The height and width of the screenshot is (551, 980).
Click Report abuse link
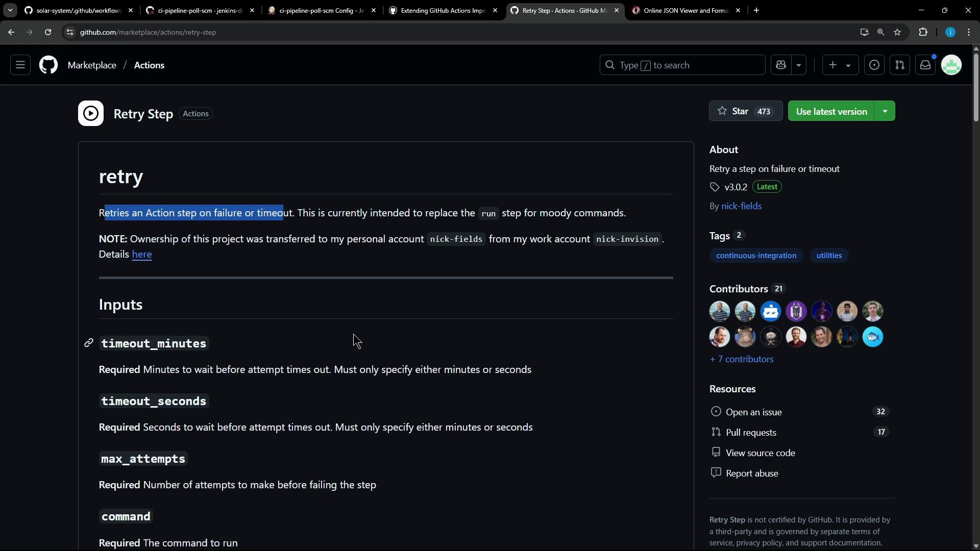(x=752, y=473)
